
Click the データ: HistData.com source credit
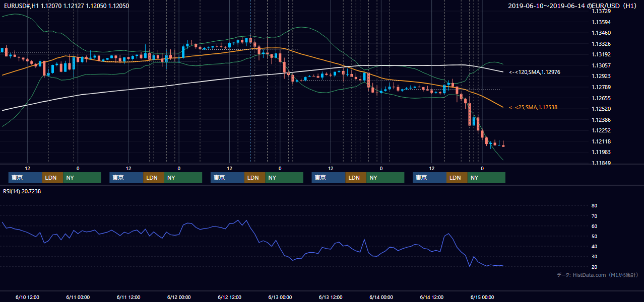pyautogui.click(x=598, y=275)
